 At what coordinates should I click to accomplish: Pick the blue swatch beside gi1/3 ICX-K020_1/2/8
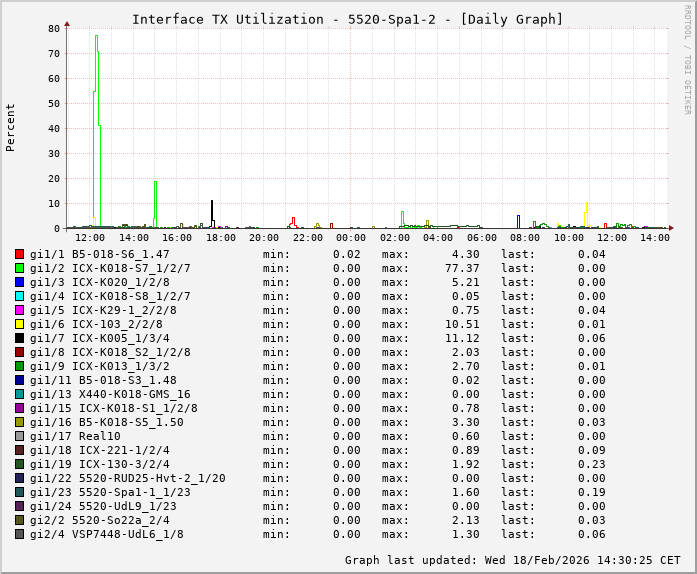[19, 282]
